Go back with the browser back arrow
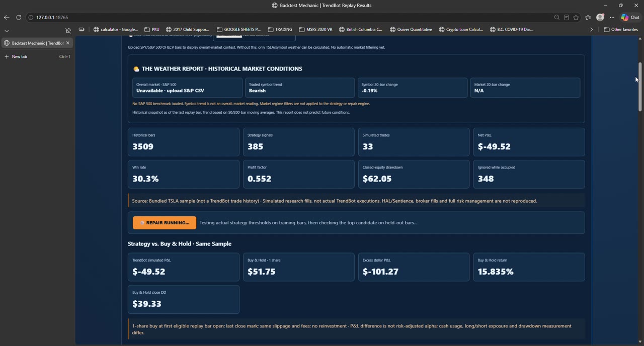 [x=6, y=17]
